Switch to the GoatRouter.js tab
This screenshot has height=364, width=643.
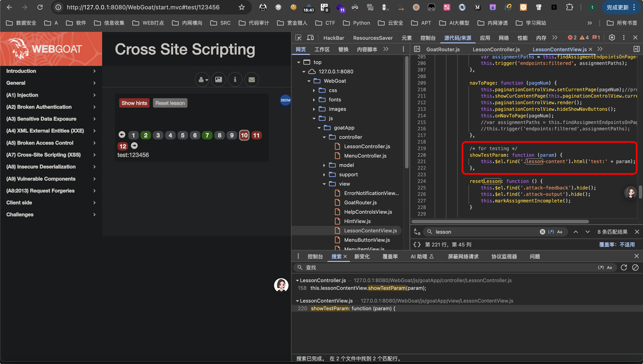443,49
